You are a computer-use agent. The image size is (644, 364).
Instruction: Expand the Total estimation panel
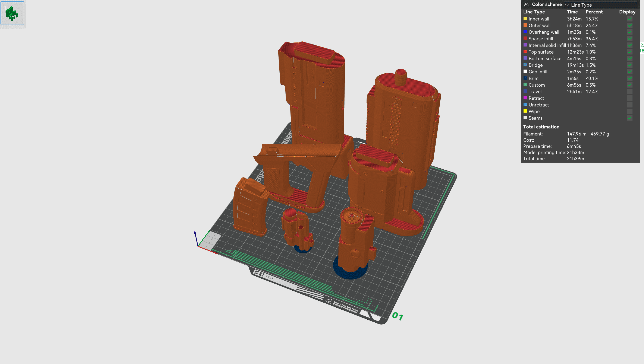(541, 127)
